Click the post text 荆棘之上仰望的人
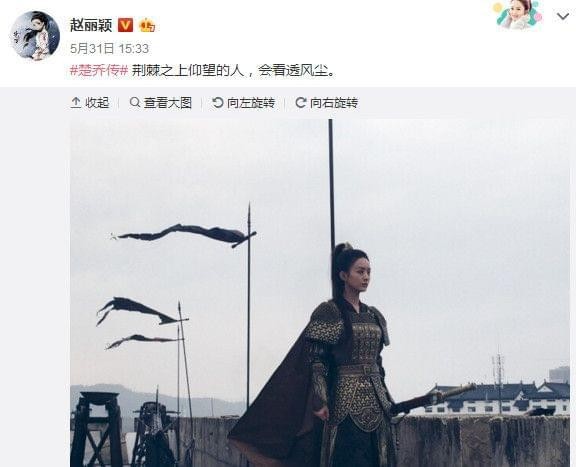 pyautogui.click(x=188, y=71)
